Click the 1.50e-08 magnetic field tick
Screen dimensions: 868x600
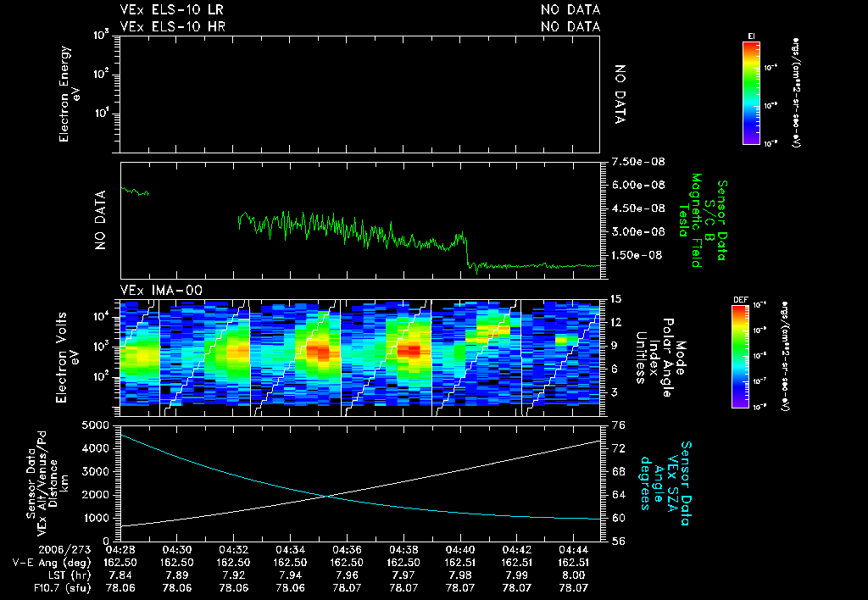click(637, 255)
